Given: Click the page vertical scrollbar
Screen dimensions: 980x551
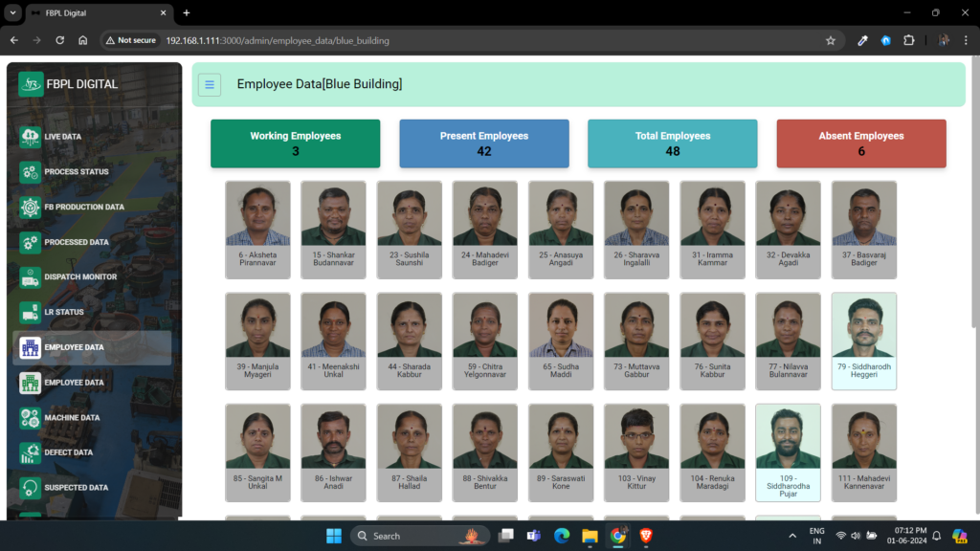Looking at the screenshot, I should (975, 191).
